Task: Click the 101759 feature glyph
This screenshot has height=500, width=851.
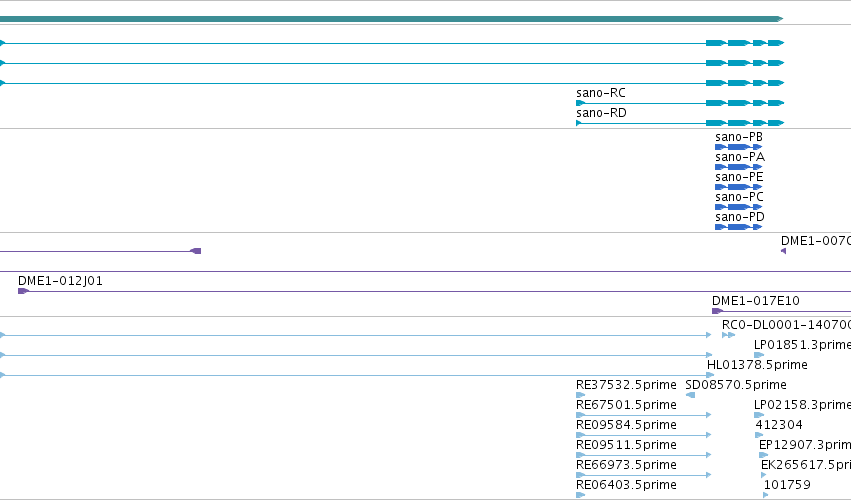Action: click(765, 495)
